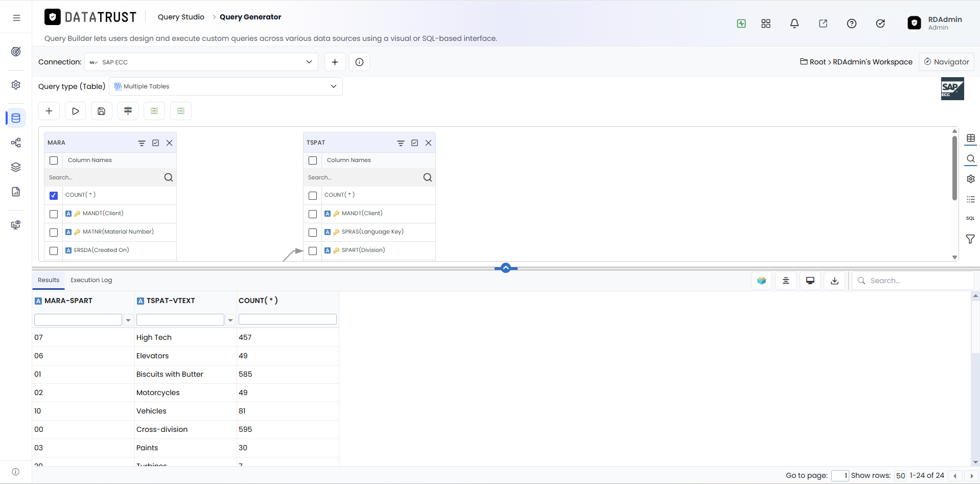
Task: Focus the Go to page input
Action: 840,476
